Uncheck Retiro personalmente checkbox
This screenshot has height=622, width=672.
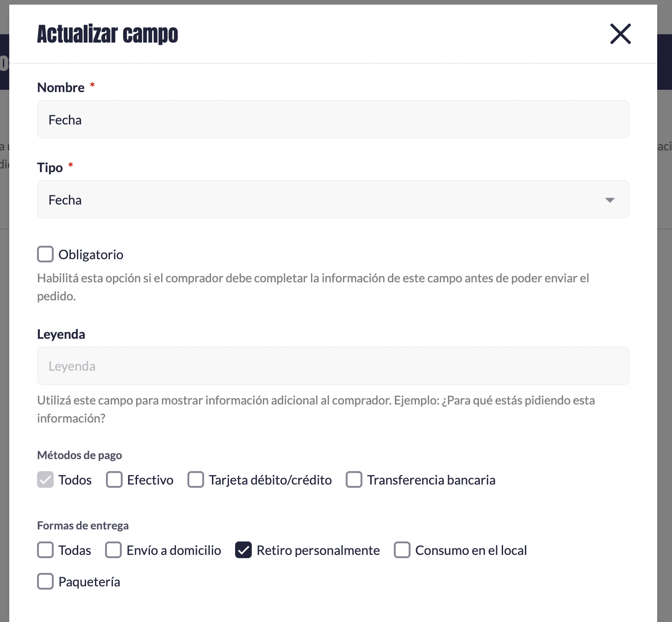(x=243, y=550)
